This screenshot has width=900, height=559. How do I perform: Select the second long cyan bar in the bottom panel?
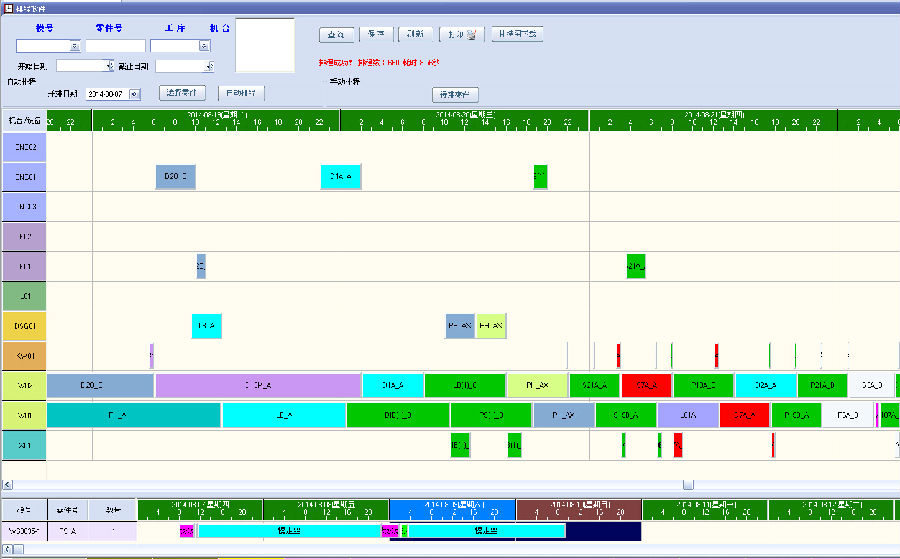point(487,531)
